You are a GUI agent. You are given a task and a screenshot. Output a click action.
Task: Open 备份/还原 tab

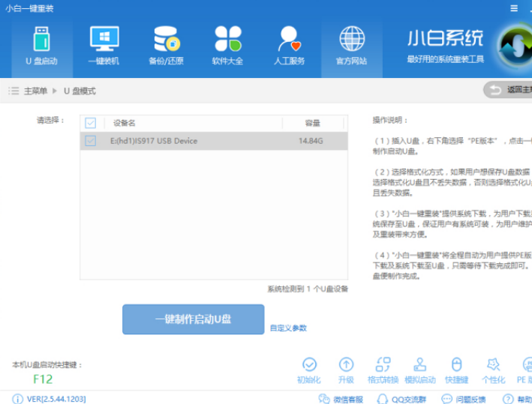coord(166,47)
